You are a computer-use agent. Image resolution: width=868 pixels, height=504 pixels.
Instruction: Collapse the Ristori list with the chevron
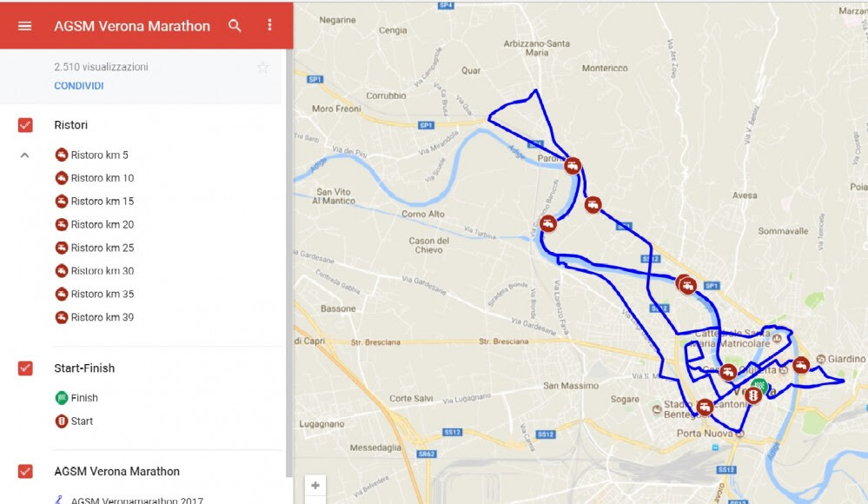[x=25, y=156]
